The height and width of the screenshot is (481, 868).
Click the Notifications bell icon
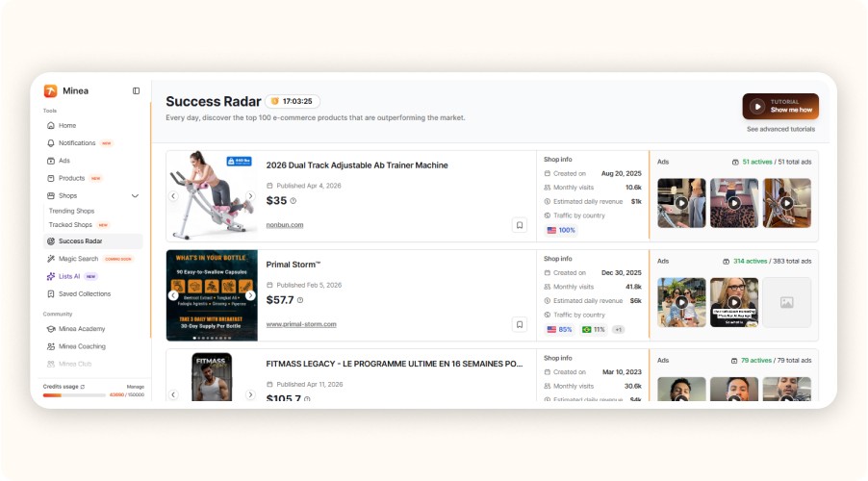pyautogui.click(x=51, y=142)
